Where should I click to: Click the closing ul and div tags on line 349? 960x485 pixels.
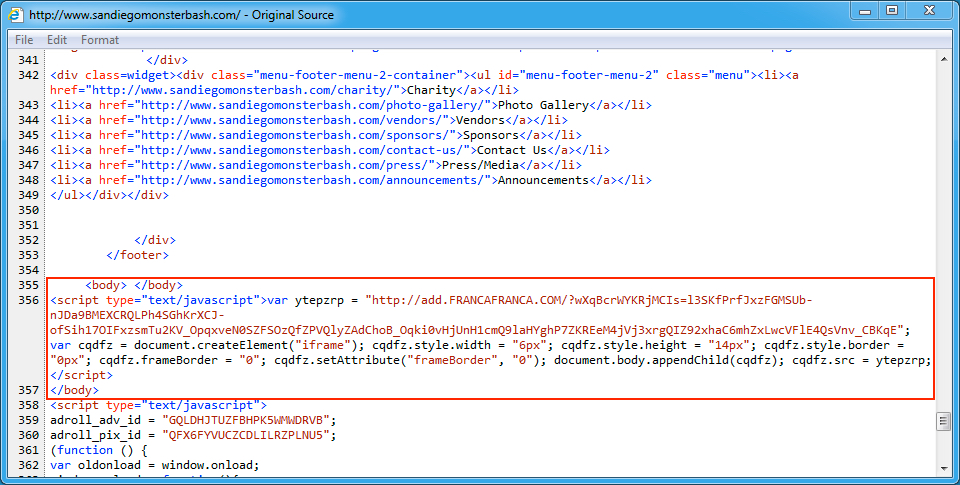click(109, 195)
